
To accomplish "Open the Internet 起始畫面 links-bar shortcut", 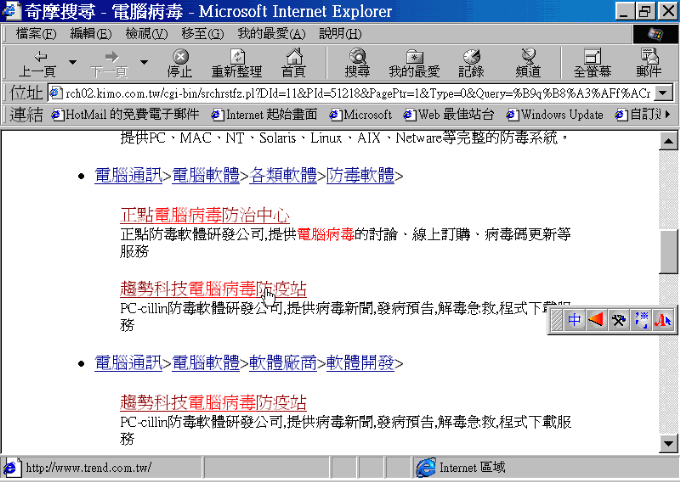I will coord(264,115).
